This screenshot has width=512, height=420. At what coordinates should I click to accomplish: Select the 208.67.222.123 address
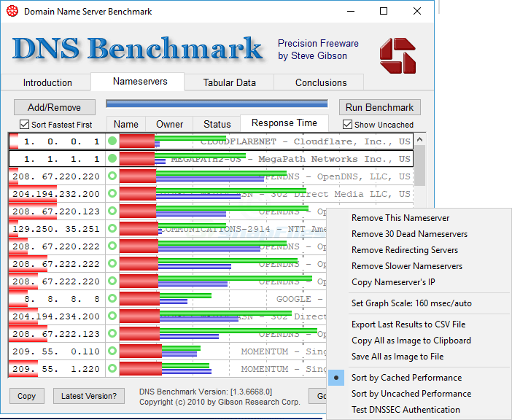[x=56, y=334]
